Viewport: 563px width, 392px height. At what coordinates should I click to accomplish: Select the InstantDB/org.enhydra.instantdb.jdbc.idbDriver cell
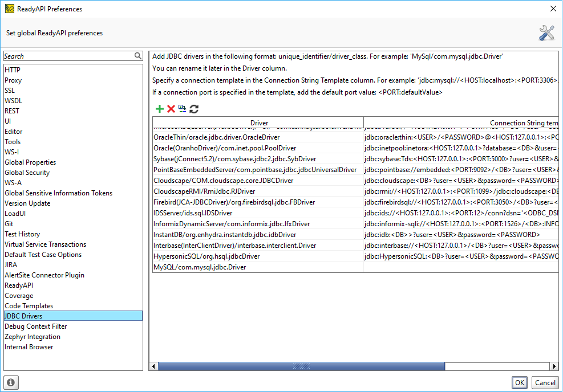tap(258, 235)
